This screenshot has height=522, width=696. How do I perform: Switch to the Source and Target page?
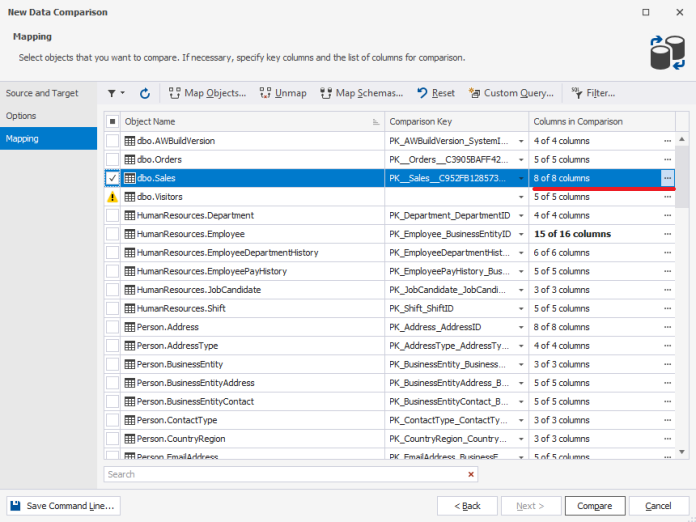42,93
